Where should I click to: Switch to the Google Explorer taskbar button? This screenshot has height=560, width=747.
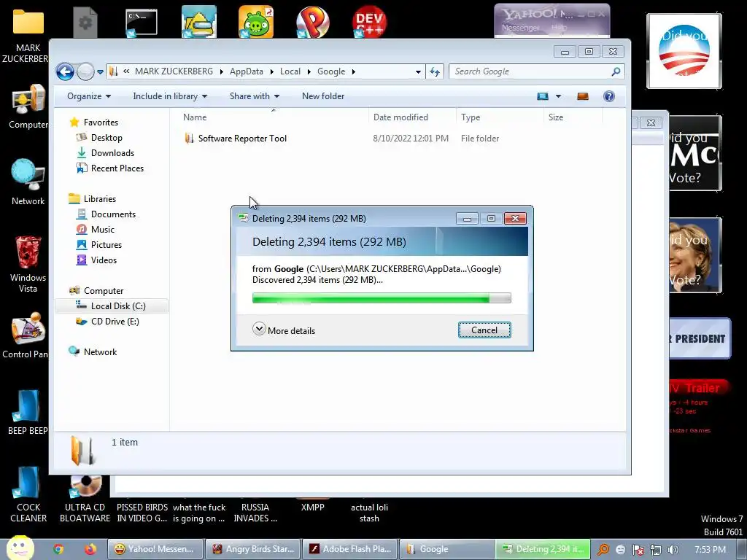447,549
